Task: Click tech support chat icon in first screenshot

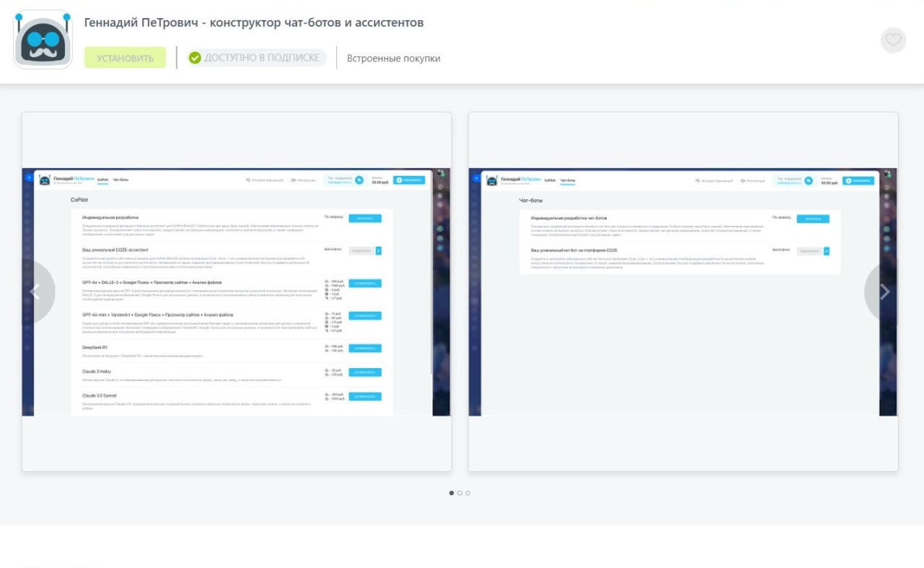Action: pyautogui.click(x=359, y=180)
